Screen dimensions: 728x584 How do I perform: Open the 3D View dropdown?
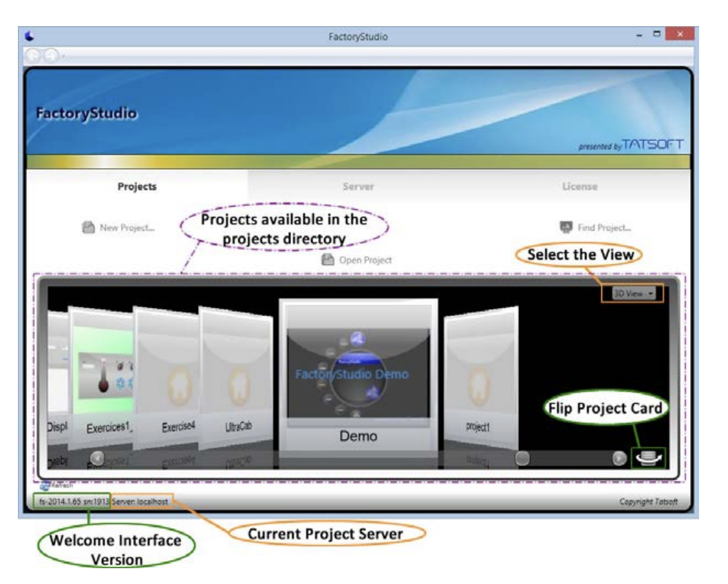pos(634,293)
